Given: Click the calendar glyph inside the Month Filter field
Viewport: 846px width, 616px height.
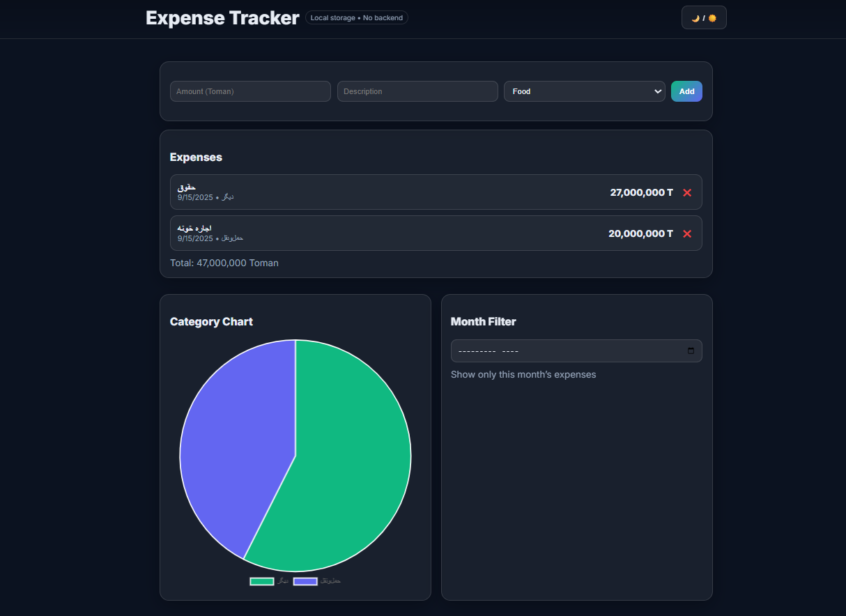Looking at the screenshot, I should (x=691, y=351).
